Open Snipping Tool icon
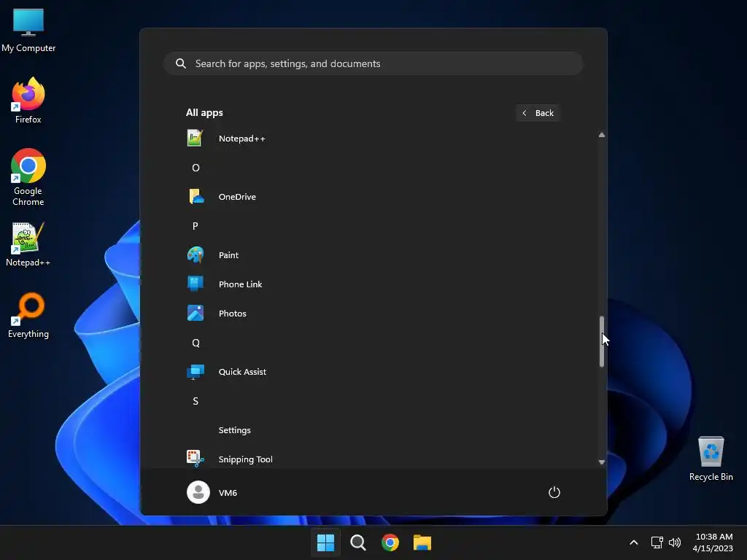This screenshot has width=747, height=560. 196,459
